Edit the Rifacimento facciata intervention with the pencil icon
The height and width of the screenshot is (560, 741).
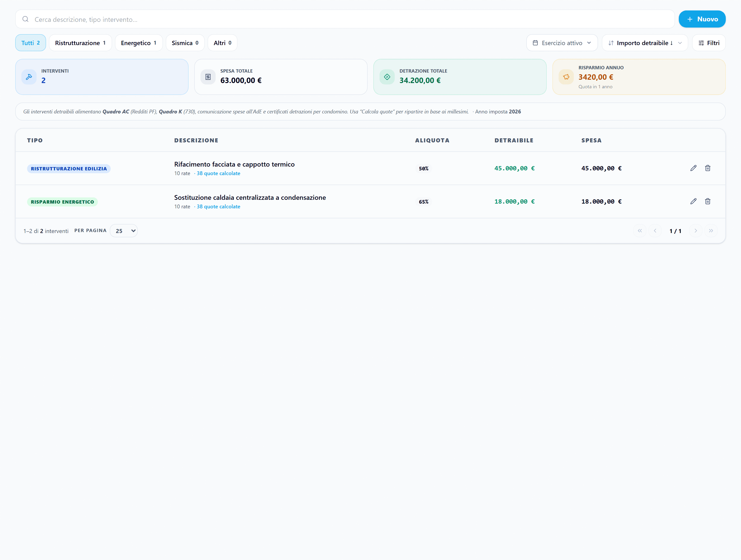point(693,168)
